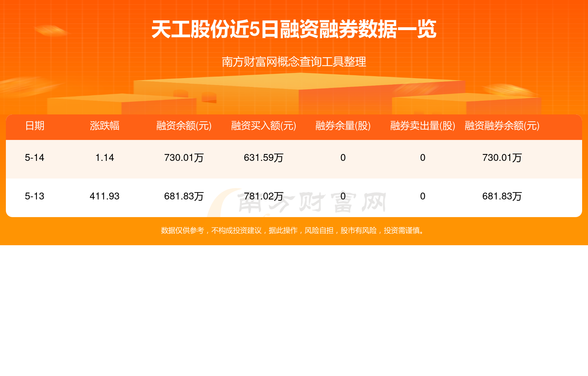Click the date cell 5-14
Image resolution: width=588 pixels, height=376 pixels.
[35, 158]
